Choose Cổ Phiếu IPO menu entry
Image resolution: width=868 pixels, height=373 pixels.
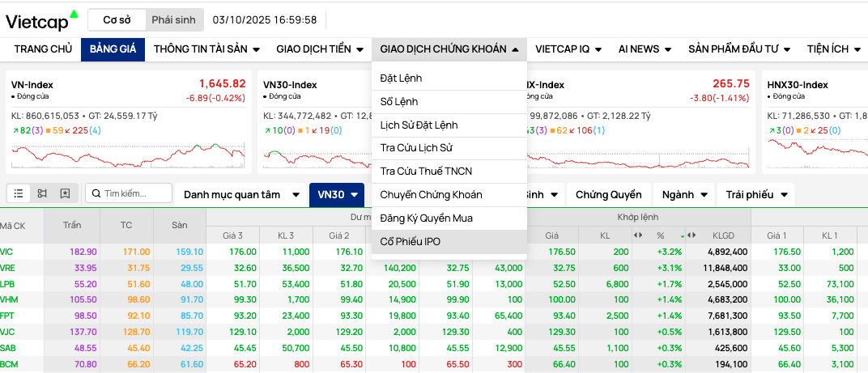pos(411,241)
